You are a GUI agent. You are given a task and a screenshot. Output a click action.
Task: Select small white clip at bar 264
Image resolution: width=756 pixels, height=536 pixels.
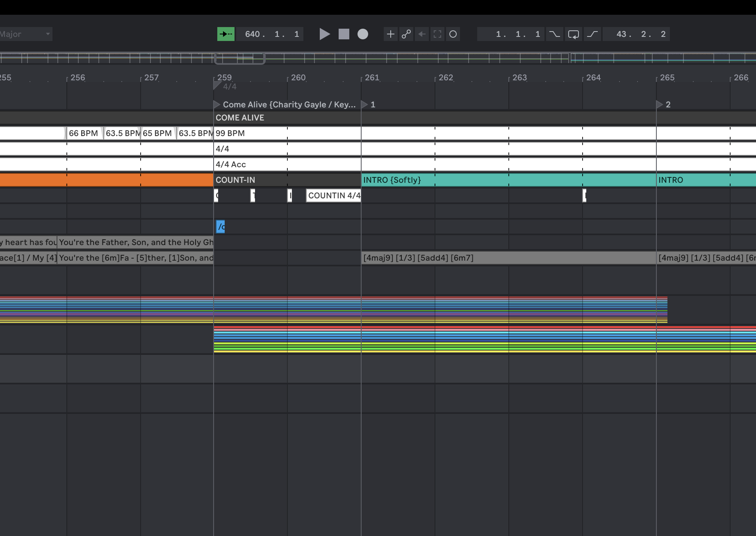pos(584,195)
